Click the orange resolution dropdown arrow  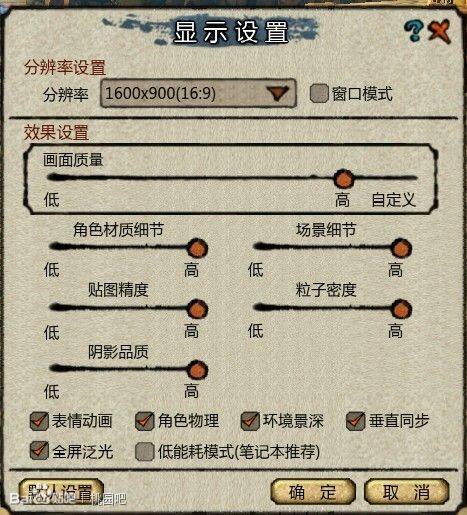pos(279,94)
